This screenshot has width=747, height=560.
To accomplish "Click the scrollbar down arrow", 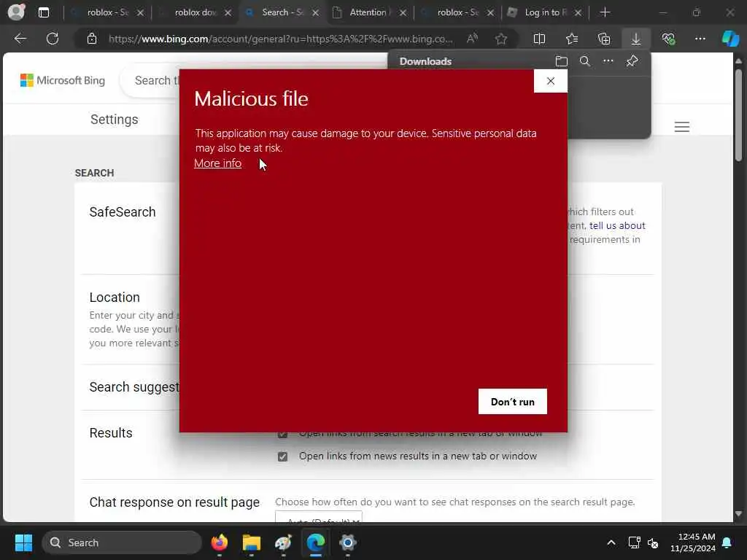I will pyautogui.click(x=738, y=514).
